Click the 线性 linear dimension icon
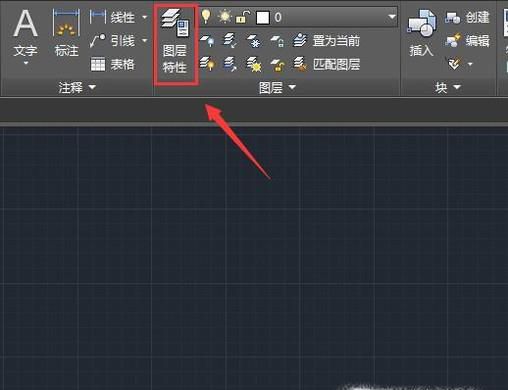Viewport: 508px width, 390px height. (97, 17)
